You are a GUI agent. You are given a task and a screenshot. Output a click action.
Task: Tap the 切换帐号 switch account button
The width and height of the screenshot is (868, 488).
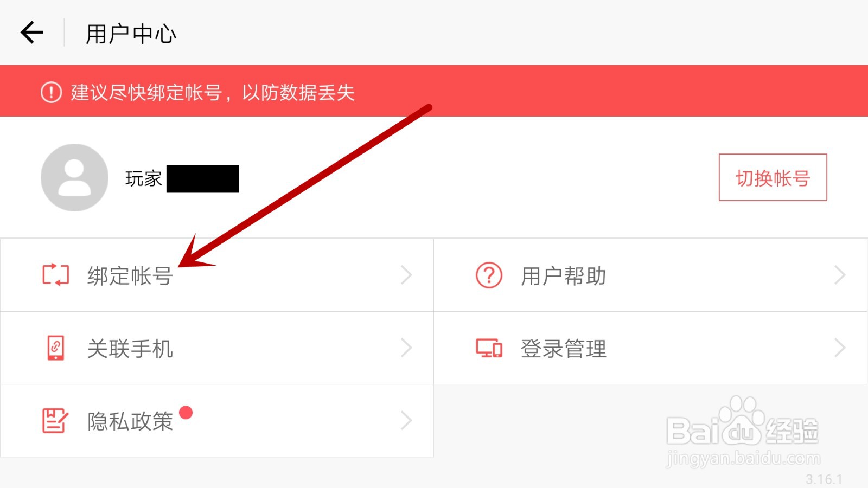(773, 177)
